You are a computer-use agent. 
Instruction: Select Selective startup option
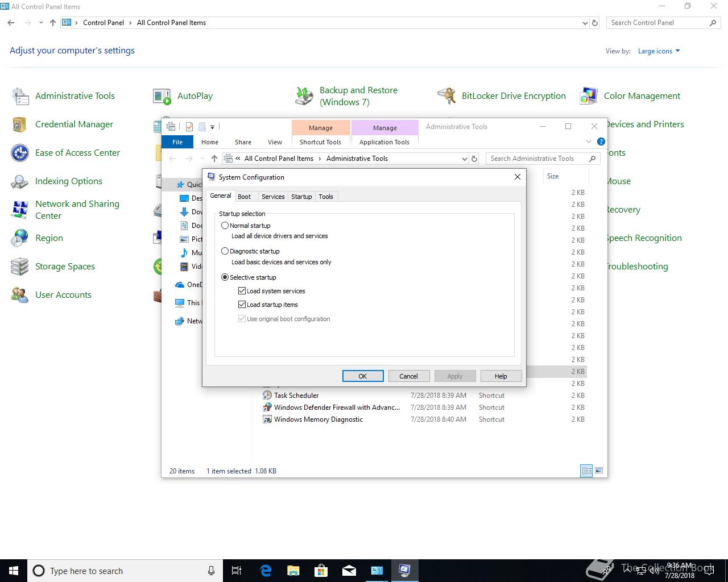[249, 277]
